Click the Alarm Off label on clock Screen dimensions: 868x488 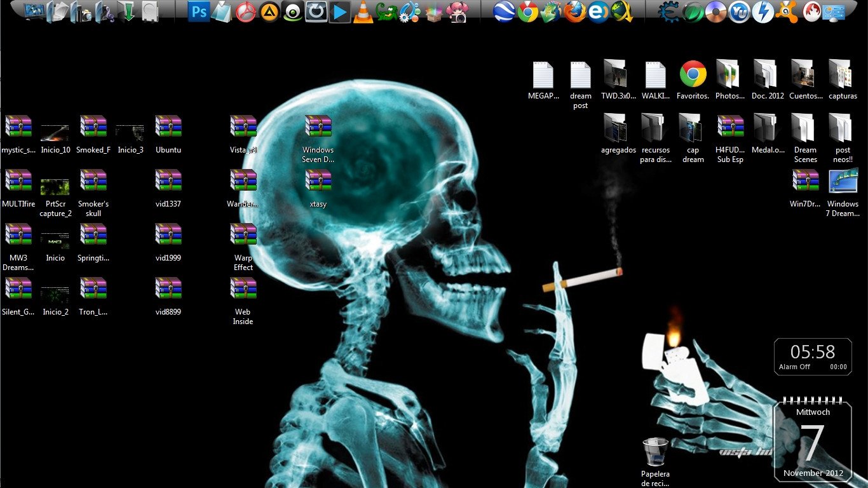pos(794,367)
